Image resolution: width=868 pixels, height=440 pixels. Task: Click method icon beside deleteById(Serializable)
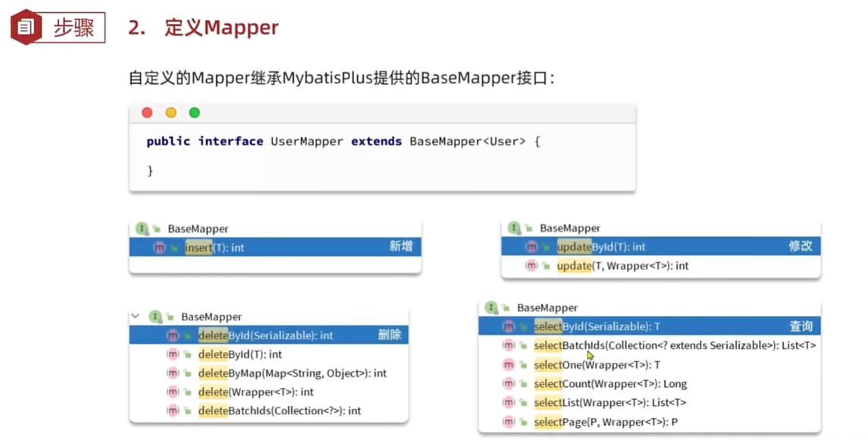(x=173, y=335)
